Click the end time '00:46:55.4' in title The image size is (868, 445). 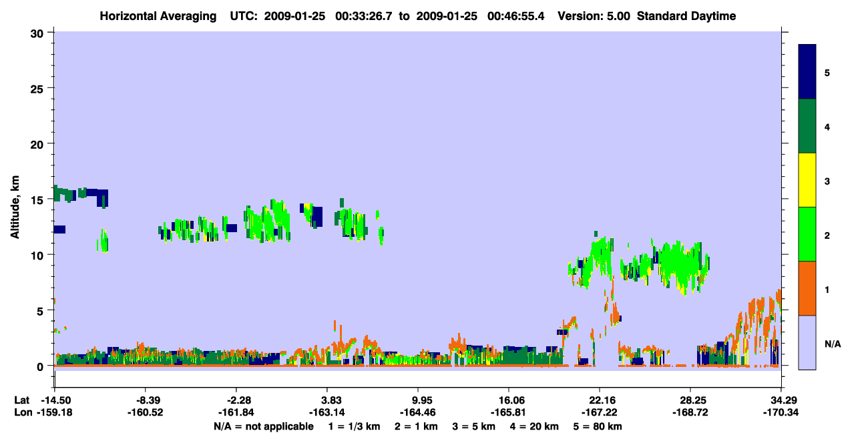[x=515, y=16]
